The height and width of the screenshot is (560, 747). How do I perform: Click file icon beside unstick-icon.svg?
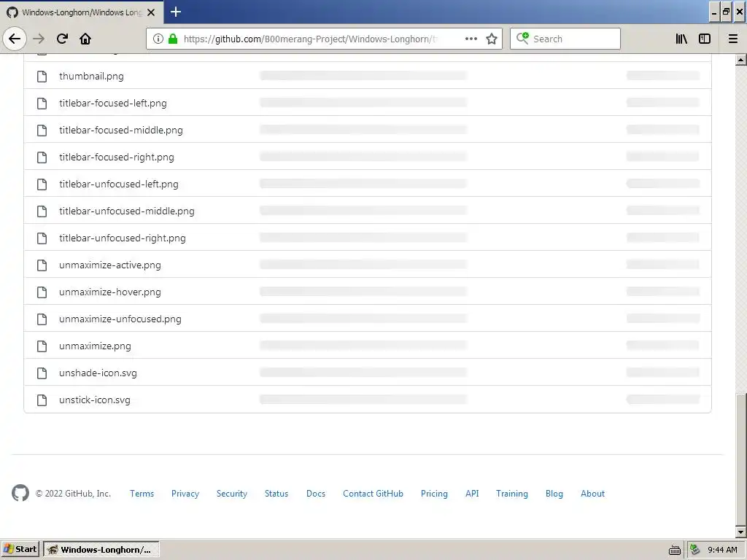[x=42, y=400]
